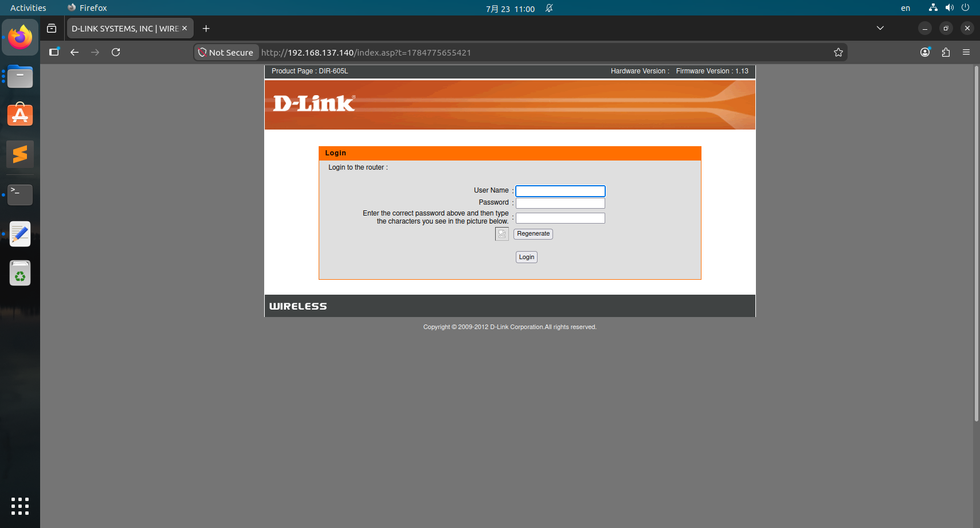980x528 pixels.
Task: Click the address bar URL
Action: point(366,53)
